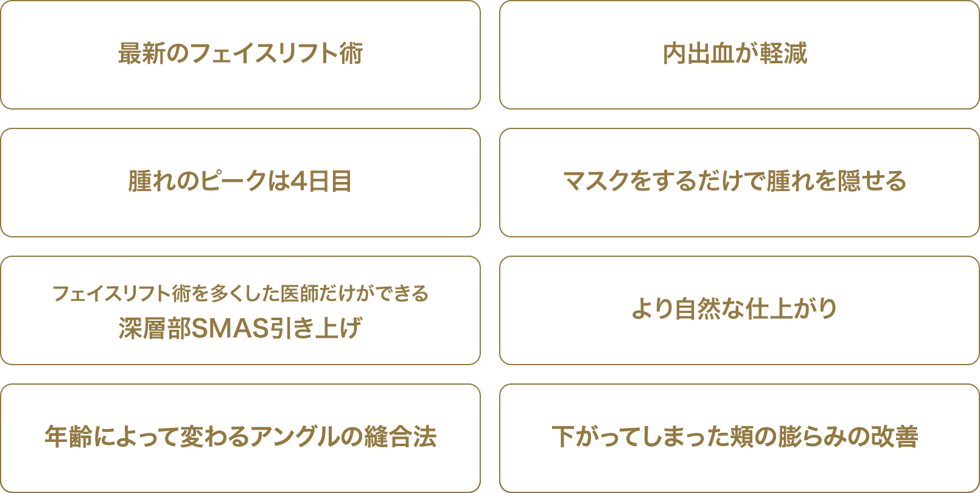Click the text マスクをするだけで腫れを隠せる

735,181
